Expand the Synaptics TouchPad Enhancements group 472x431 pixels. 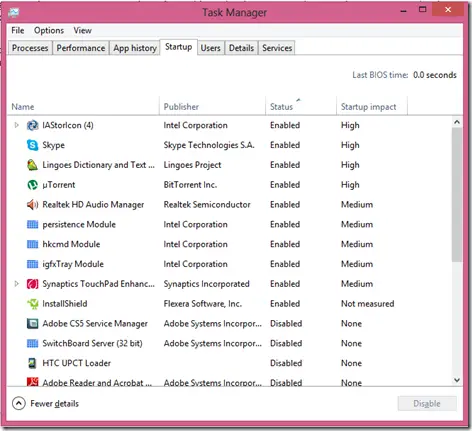point(16,284)
